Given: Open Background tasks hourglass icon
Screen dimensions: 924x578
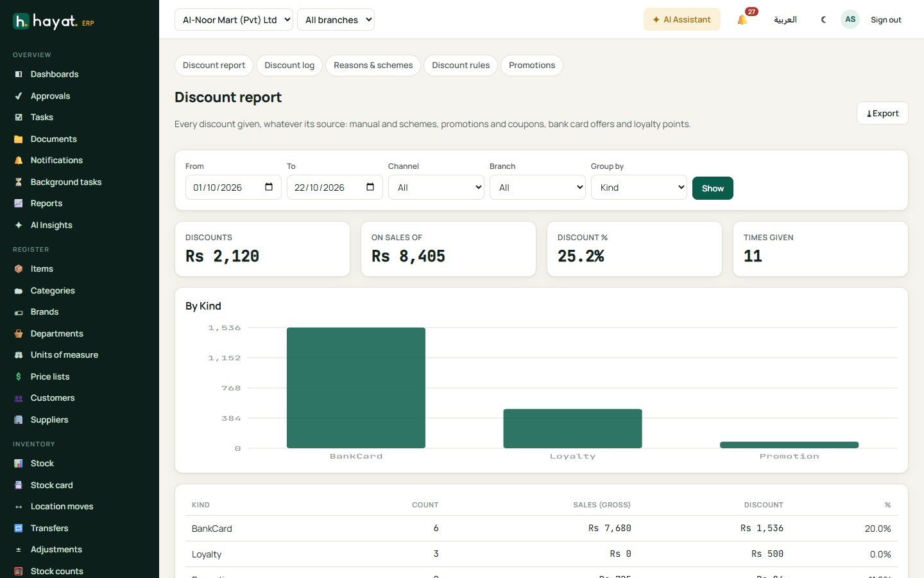Looking at the screenshot, I should [19, 182].
